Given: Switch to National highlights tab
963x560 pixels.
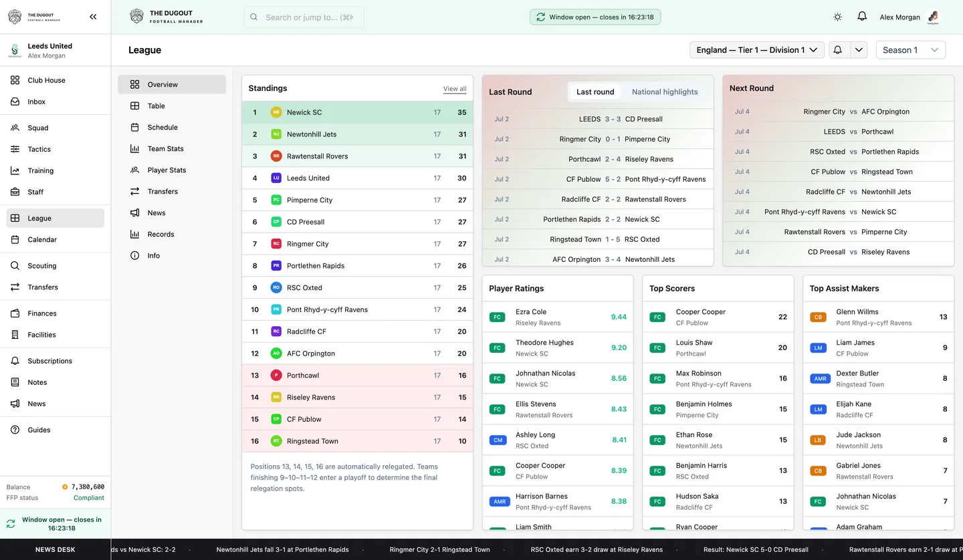Looking at the screenshot, I should click(x=665, y=92).
